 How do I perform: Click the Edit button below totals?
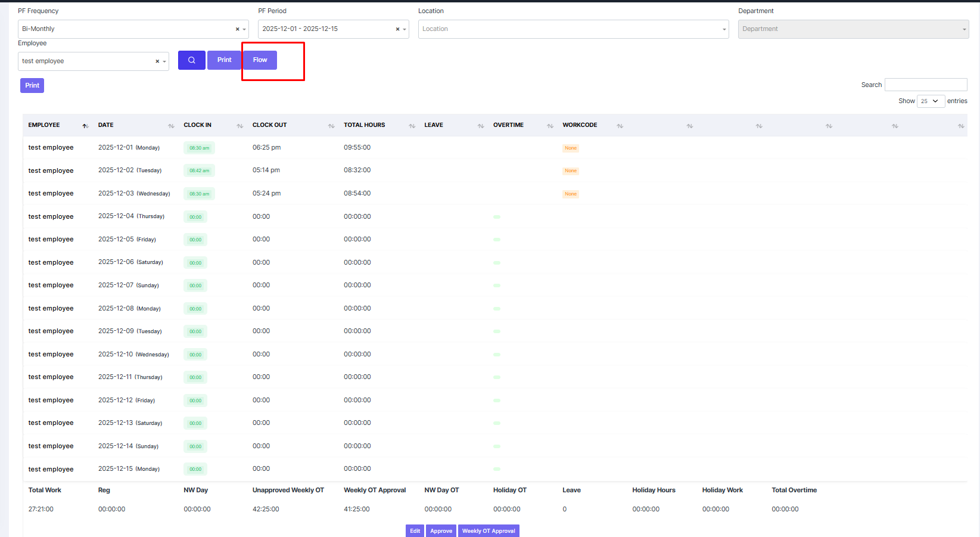pos(415,530)
